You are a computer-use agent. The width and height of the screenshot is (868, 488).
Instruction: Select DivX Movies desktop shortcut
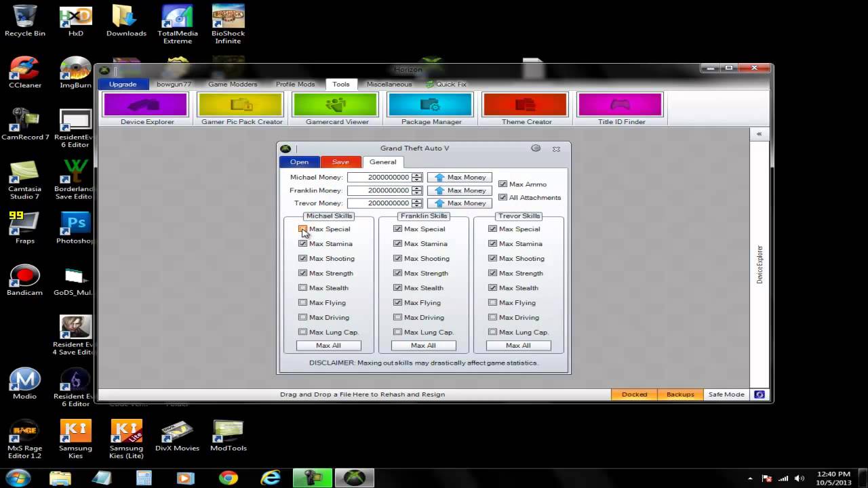coord(177,436)
